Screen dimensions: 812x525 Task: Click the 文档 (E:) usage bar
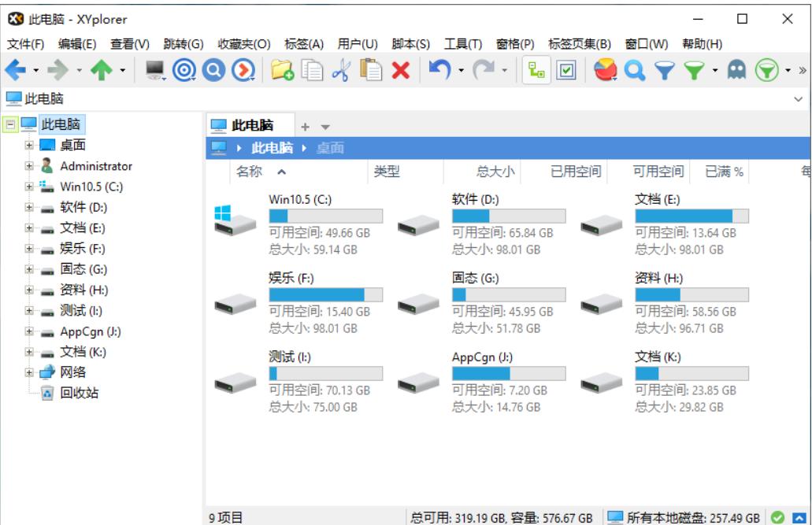[691, 216]
